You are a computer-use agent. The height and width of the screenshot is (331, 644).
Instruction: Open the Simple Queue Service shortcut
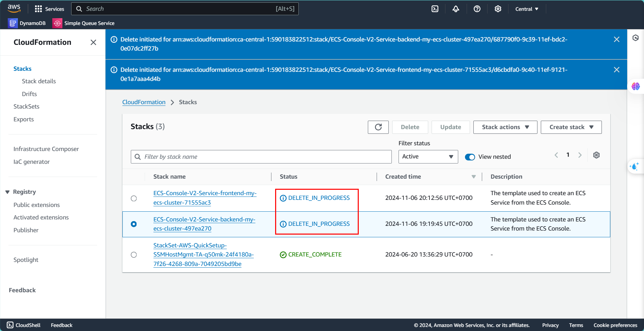tap(84, 23)
